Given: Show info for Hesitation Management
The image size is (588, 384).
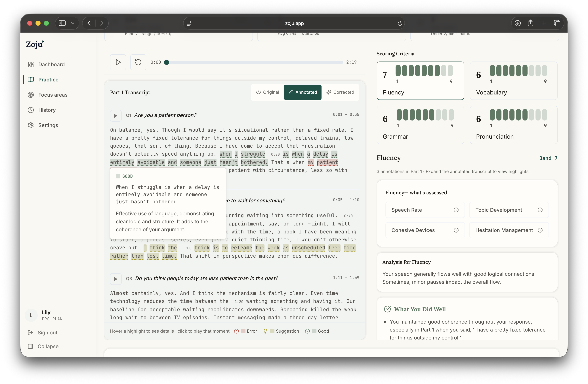Looking at the screenshot, I should point(540,230).
